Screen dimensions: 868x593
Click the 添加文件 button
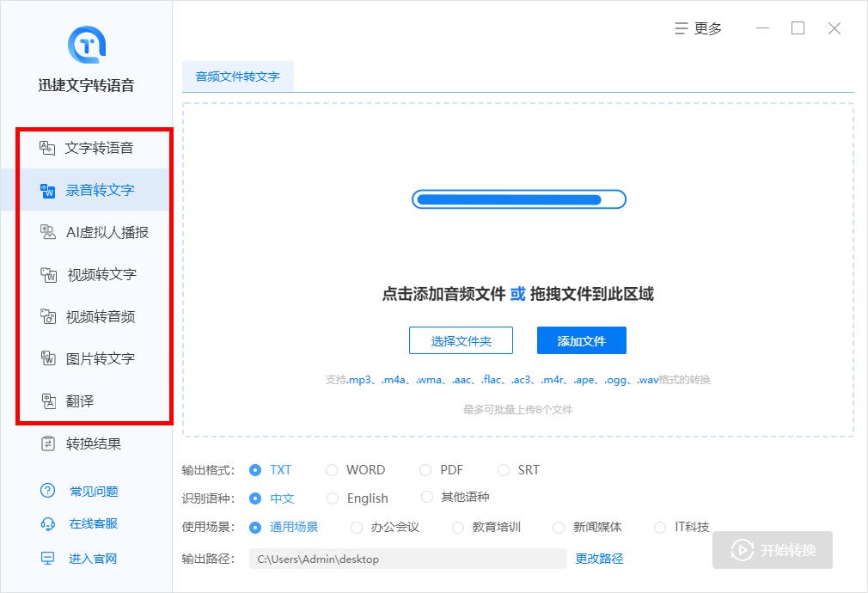pyautogui.click(x=582, y=340)
